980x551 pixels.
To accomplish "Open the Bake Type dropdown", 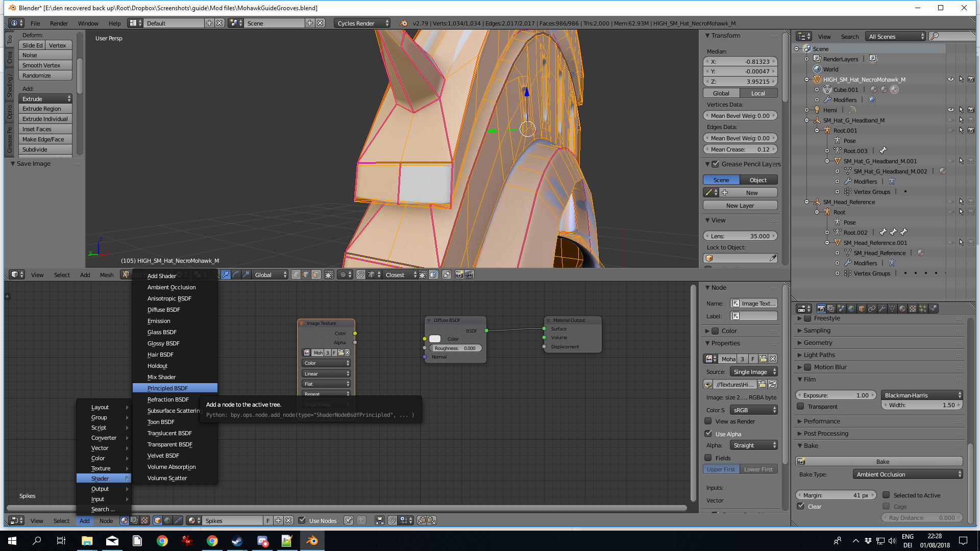I will 908,474.
